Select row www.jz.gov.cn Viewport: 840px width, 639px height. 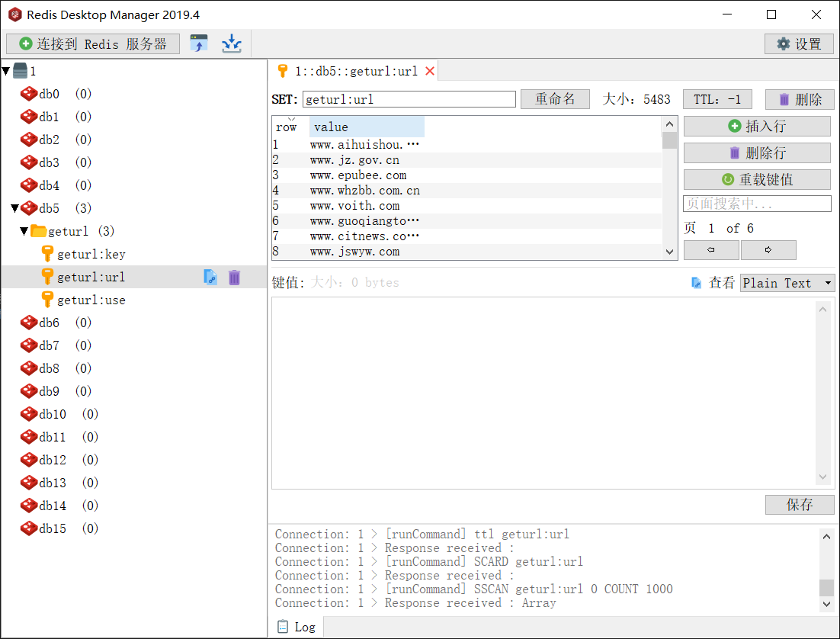click(466, 160)
